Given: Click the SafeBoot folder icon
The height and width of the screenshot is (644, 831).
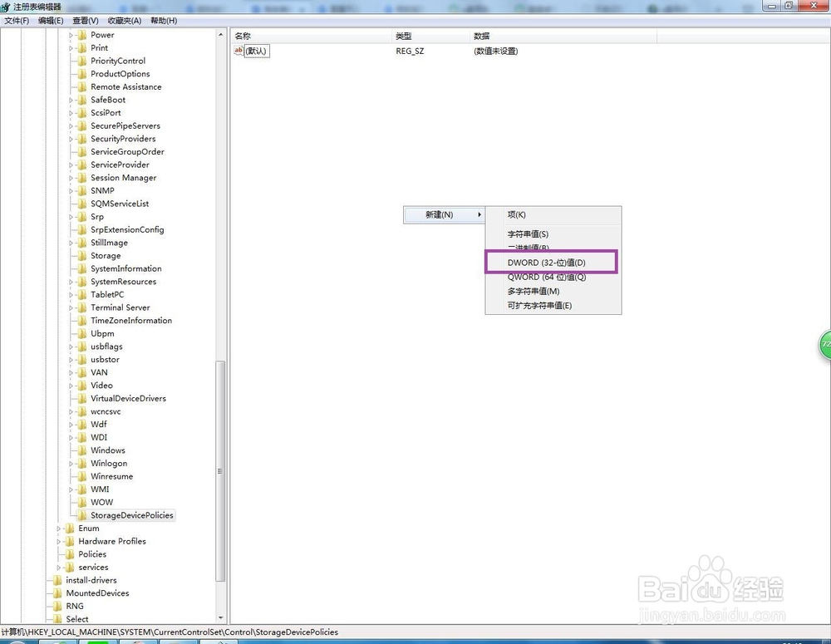Looking at the screenshot, I should pos(81,100).
